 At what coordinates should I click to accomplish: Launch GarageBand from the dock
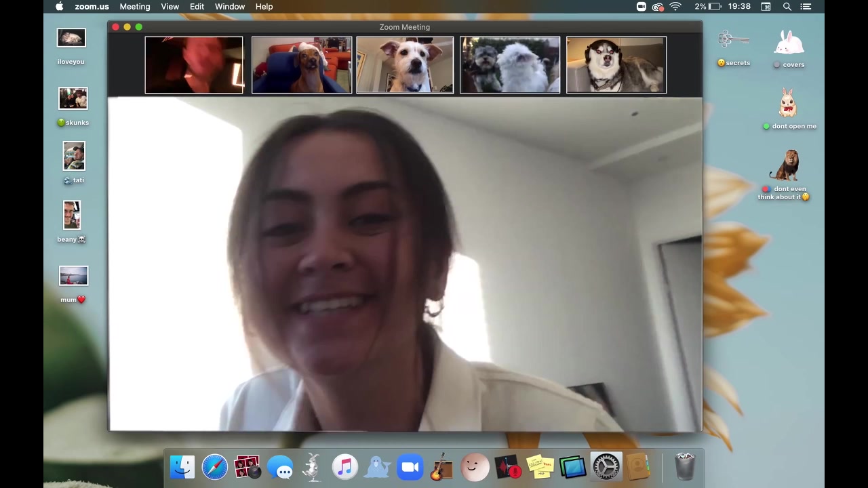[442, 467]
